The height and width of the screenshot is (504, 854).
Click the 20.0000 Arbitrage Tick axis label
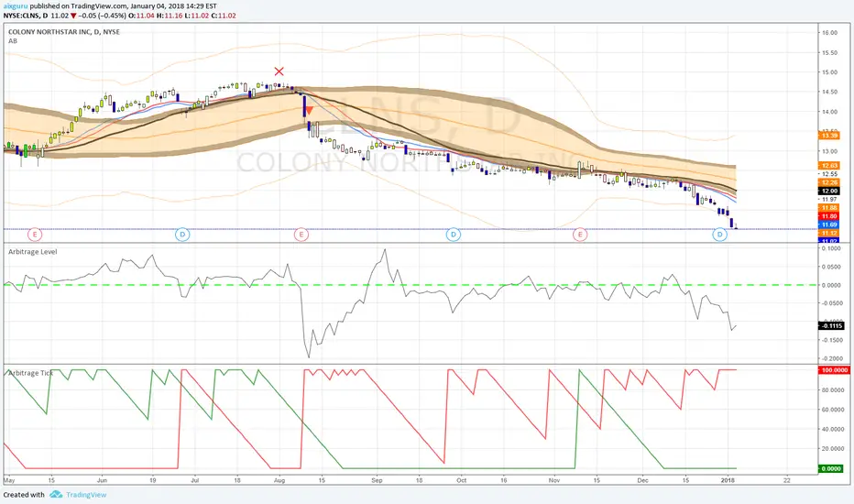point(831,449)
